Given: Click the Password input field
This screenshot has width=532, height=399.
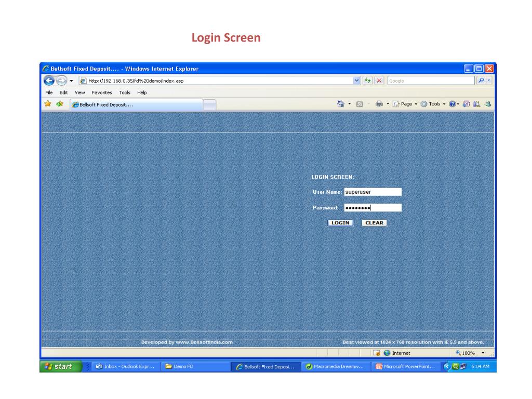Looking at the screenshot, I should pyautogui.click(x=373, y=208).
